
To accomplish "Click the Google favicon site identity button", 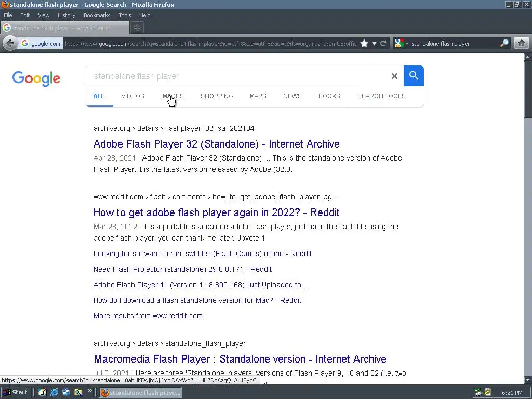I will coord(41,44).
